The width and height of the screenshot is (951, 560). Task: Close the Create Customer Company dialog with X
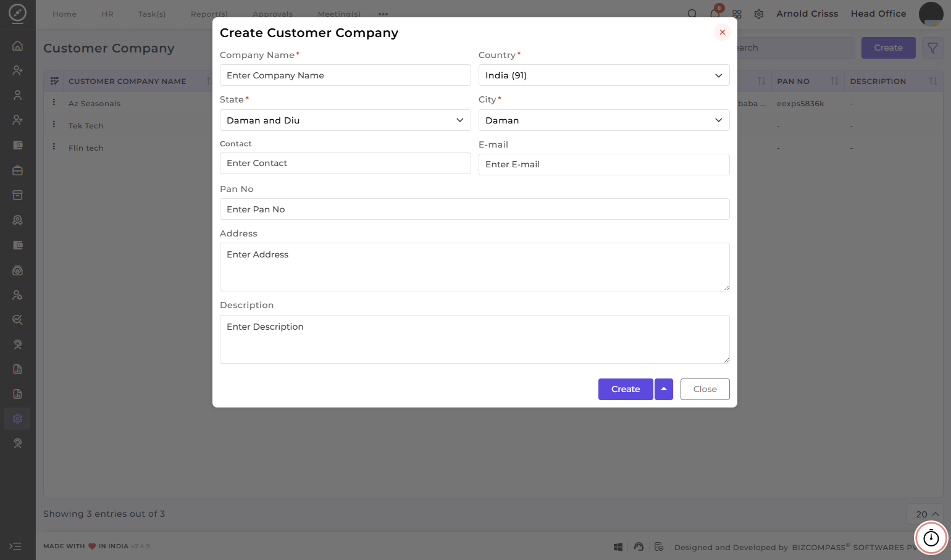(x=722, y=32)
